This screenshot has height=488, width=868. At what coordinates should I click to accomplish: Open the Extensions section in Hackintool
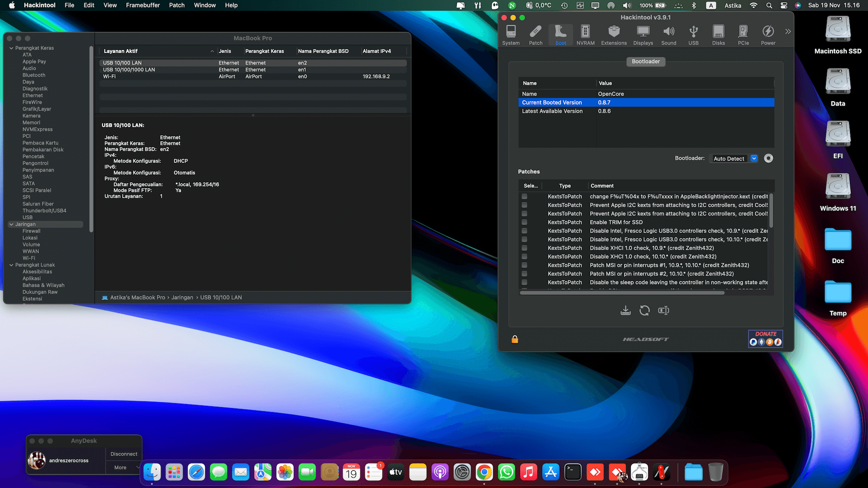[614, 35]
